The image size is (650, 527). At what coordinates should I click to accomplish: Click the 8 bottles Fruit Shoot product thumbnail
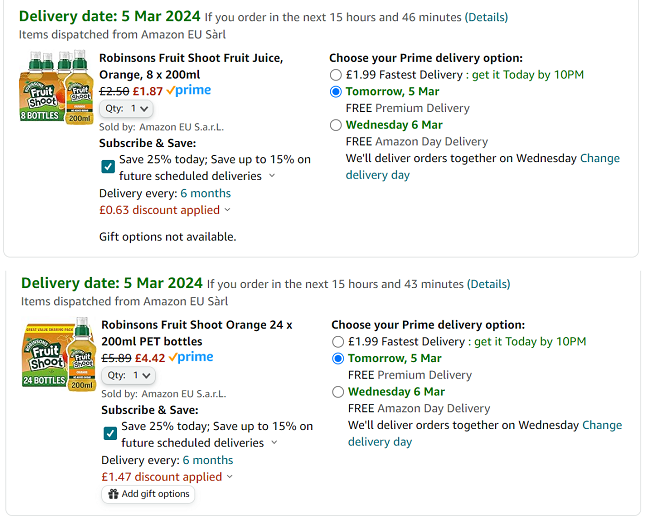[56, 85]
